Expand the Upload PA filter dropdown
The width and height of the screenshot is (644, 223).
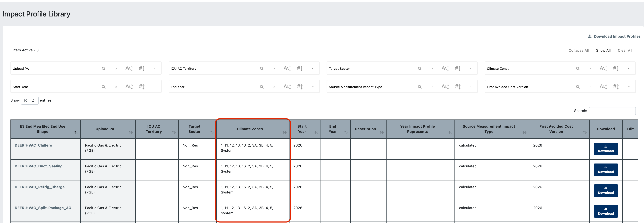click(x=155, y=69)
